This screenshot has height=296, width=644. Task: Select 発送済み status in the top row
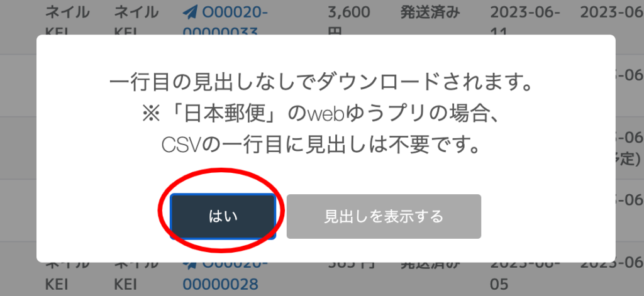431,13
